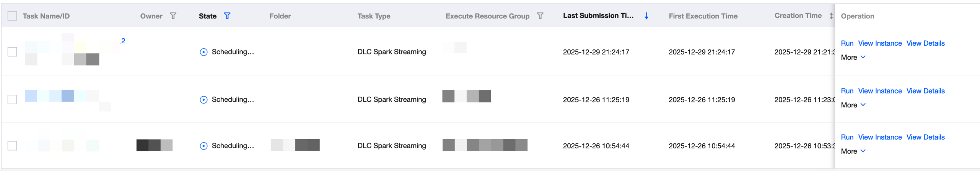The width and height of the screenshot is (980, 171).
Task: Select the first task row checkbox
Action: tap(12, 52)
